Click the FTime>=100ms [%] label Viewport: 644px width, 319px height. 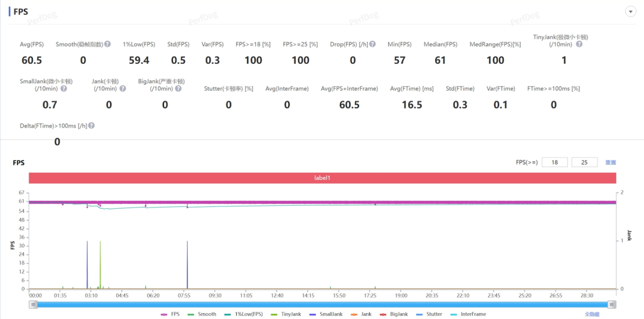(553, 89)
